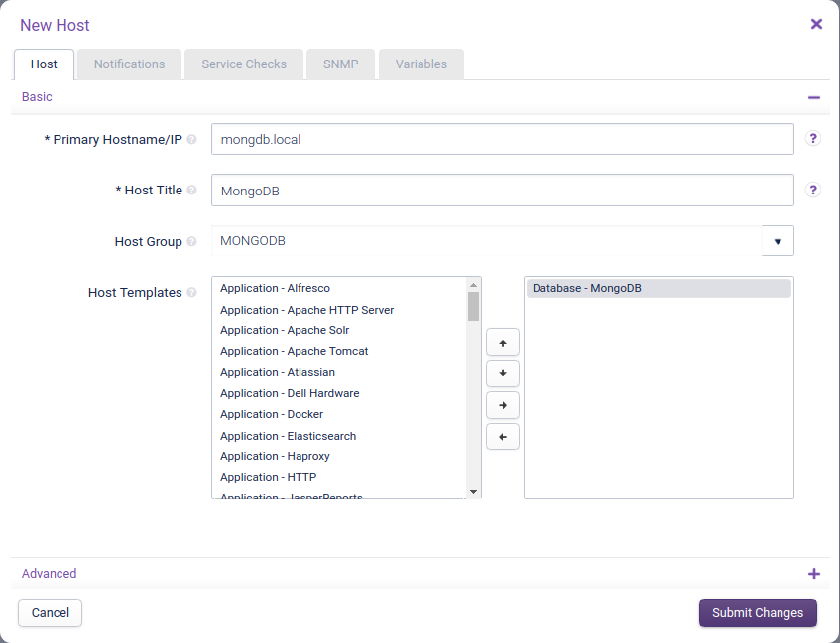Click the right arrow to add a template
Viewport: 840px width, 643px height.
point(503,405)
